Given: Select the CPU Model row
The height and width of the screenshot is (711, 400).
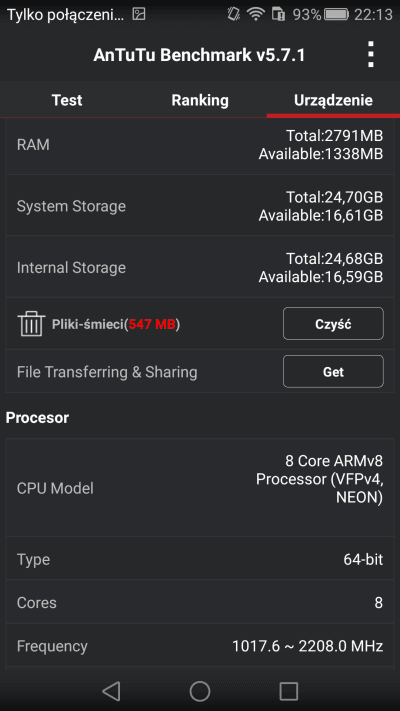Looking at the screenshot, I should (200, 488).
